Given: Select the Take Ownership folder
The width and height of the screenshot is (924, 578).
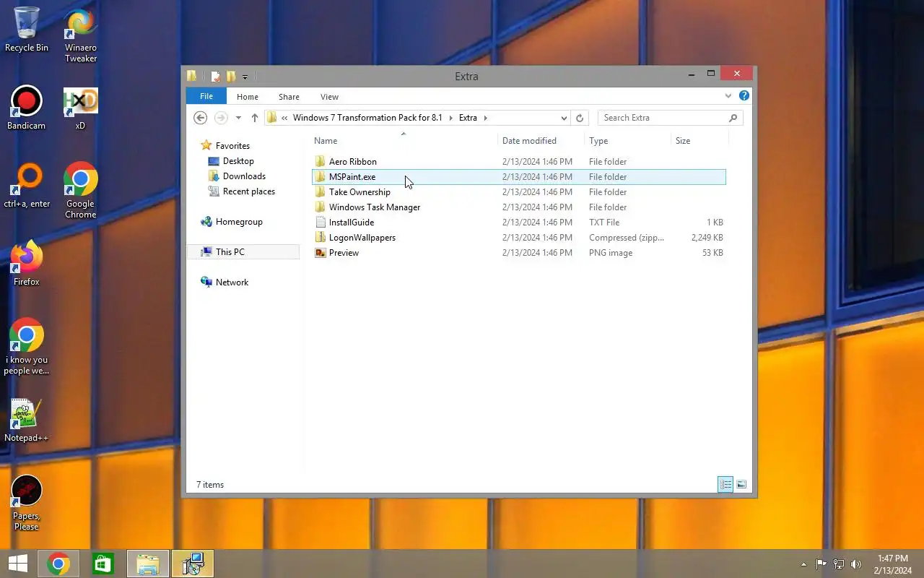Looking at the screenshot, I should (518, 192).
